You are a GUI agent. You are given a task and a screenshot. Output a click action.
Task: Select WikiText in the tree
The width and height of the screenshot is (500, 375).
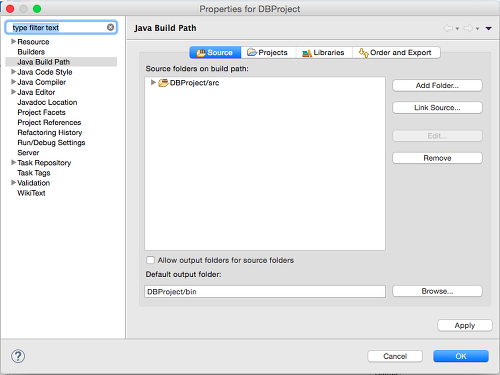point(31,193)
